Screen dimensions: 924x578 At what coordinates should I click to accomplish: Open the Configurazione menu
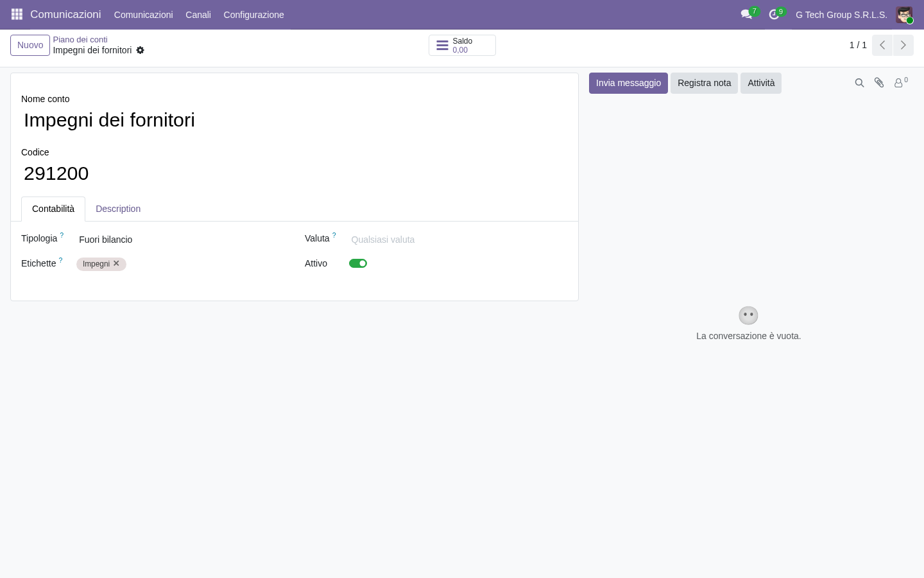253,15
